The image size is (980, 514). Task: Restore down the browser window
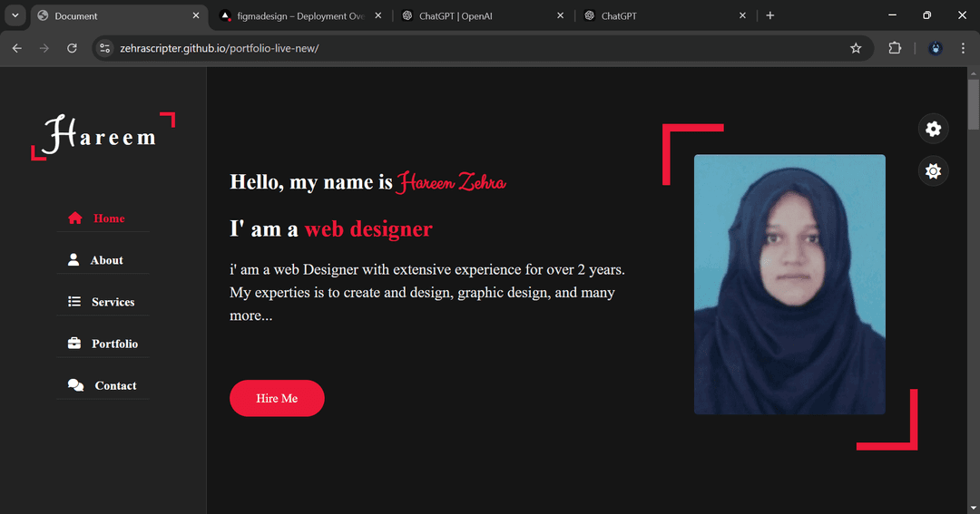pyautogui.click(x=926, y=15)
